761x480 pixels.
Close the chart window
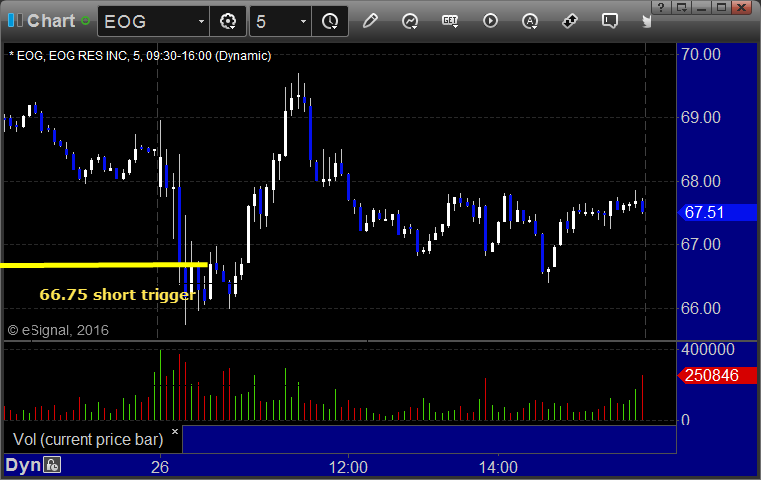[x=742, y=7]
